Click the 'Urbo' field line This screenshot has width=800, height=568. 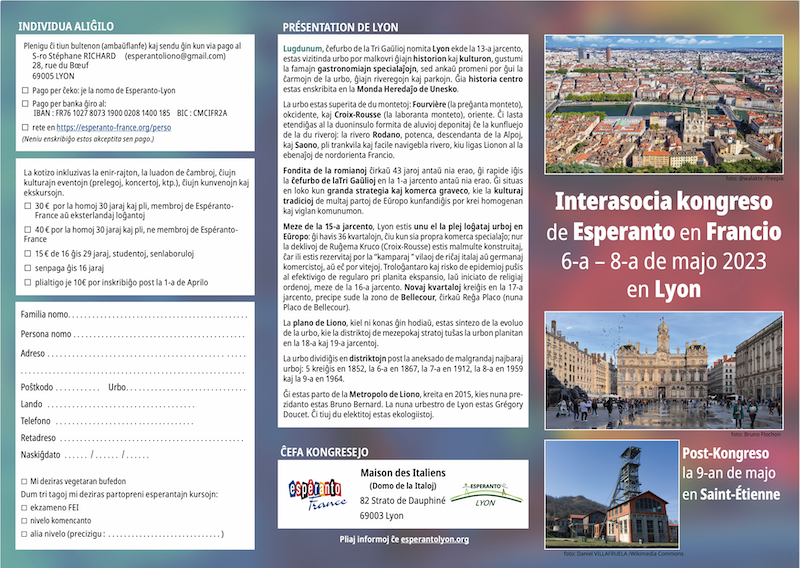[x=186, y=389]
